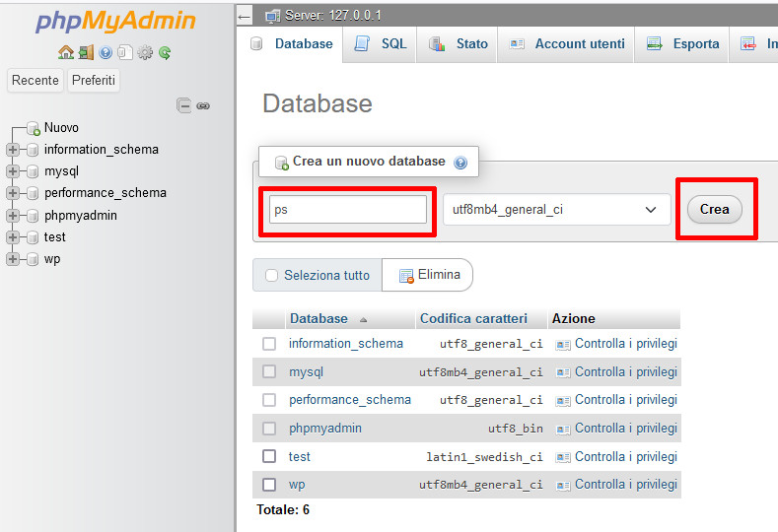
Task: Tick the Seleziona tutto checkbox
Action: point(271,275)
